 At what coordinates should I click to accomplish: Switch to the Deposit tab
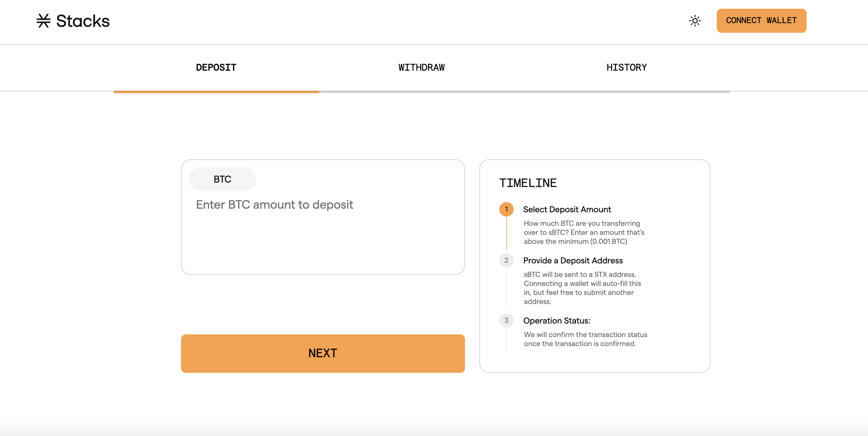coord(216,67)
